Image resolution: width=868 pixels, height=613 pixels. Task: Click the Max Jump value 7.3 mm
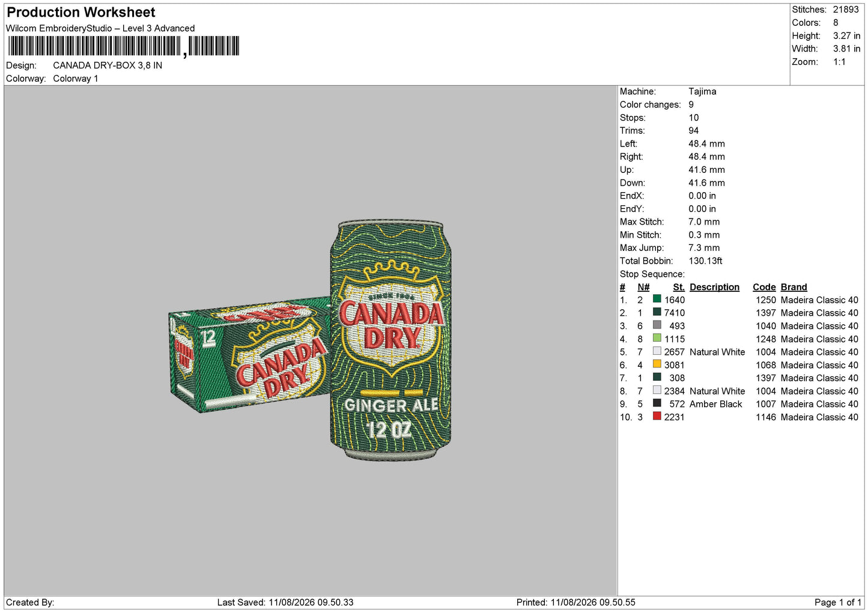coord(704,247)
